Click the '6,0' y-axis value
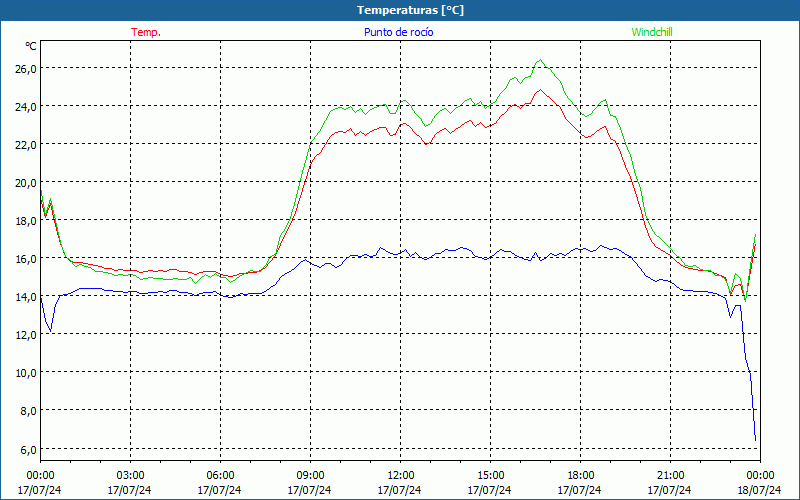The height and width of the screenshot is (500, 800). point(28,449)
